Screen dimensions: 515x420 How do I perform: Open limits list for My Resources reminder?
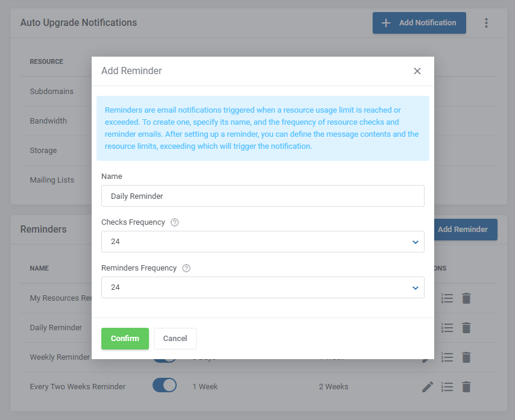447,298
